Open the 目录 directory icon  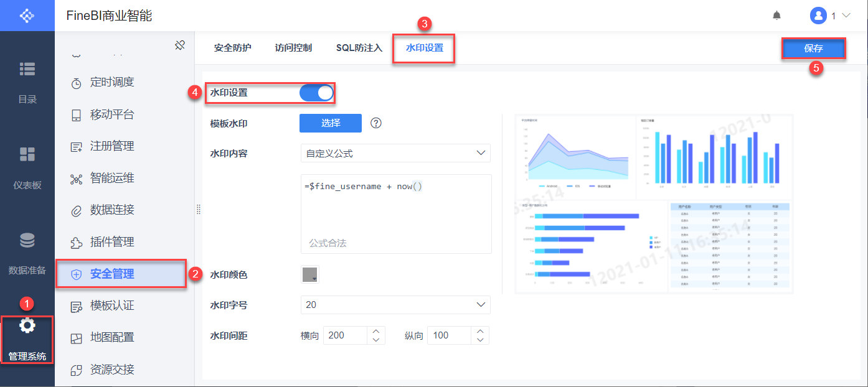(27, 69)
